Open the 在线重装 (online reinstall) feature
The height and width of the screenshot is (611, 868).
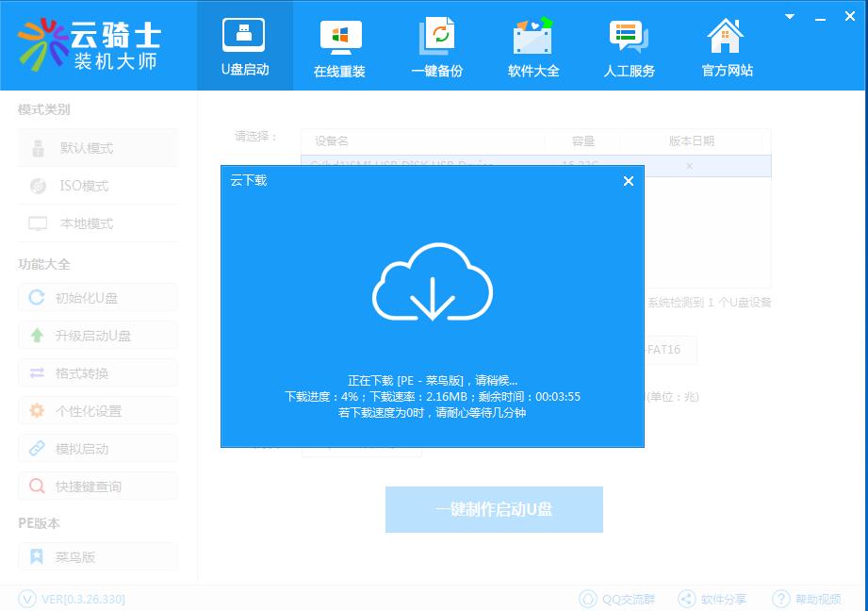(x=340, y=44)
